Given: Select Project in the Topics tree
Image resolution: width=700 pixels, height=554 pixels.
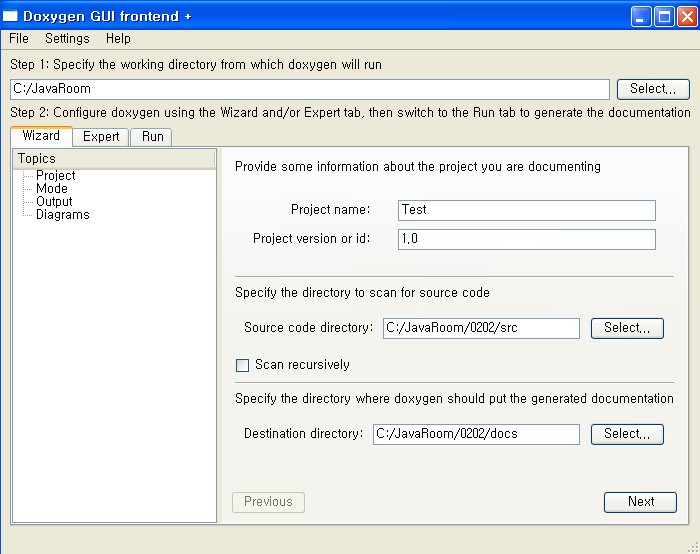Looking at the screenshot, I should 55,175.
